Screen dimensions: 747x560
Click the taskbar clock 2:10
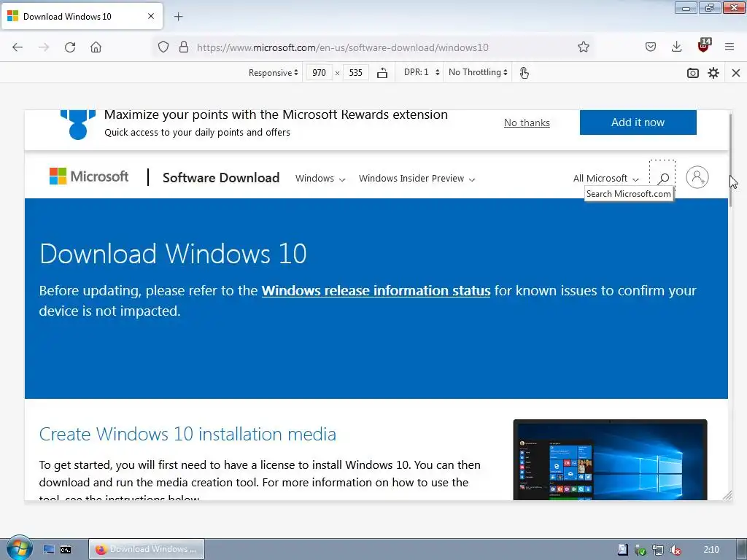[x=711, y=550]
